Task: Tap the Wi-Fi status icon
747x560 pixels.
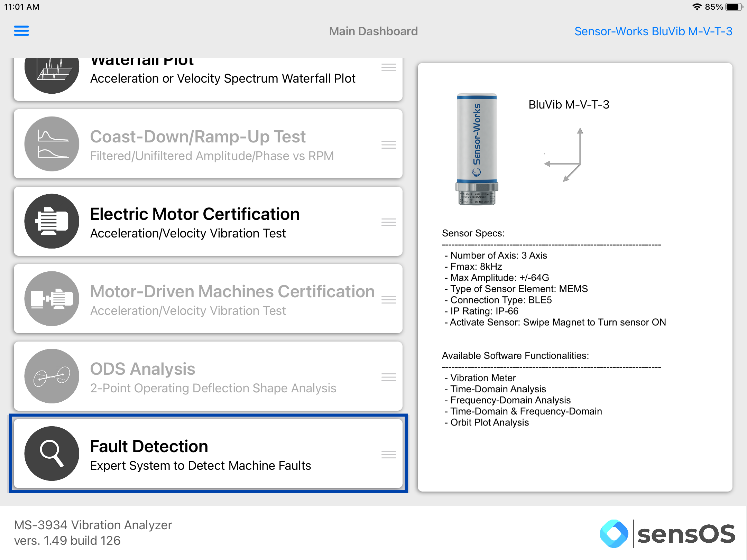Action: click(x=697, y=7)
